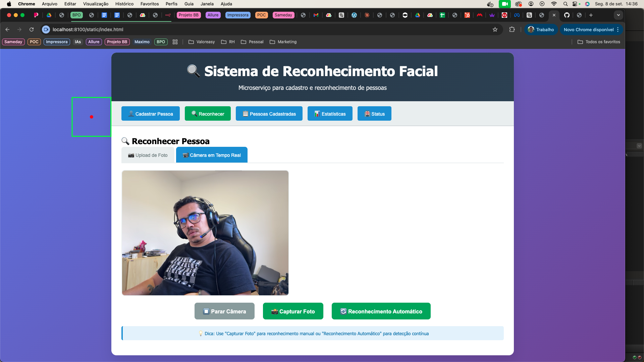Screen dimensions: 644x362
Task: Open the tab groups grid icon in bookmarks bar
Action: [175, 42]
